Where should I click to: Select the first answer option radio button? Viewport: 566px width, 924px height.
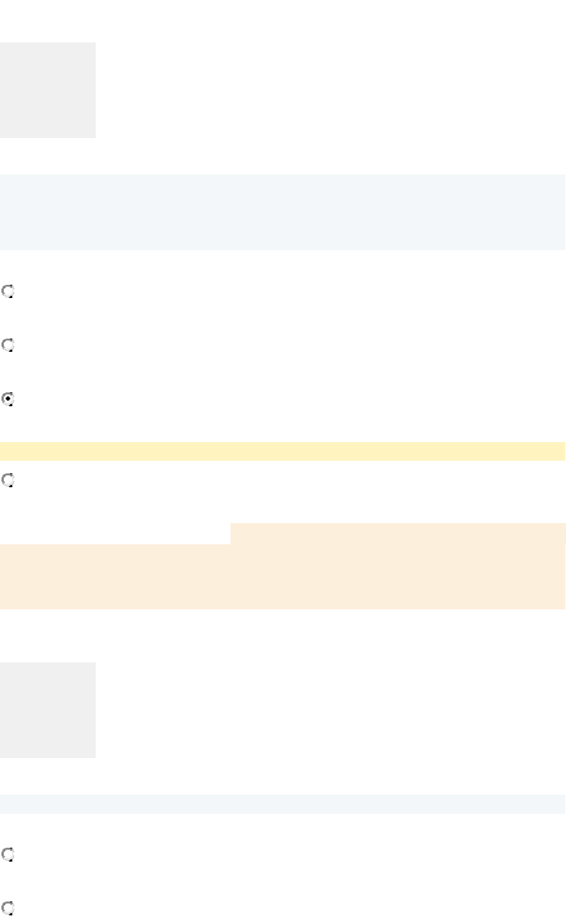(x=8, y=291)
